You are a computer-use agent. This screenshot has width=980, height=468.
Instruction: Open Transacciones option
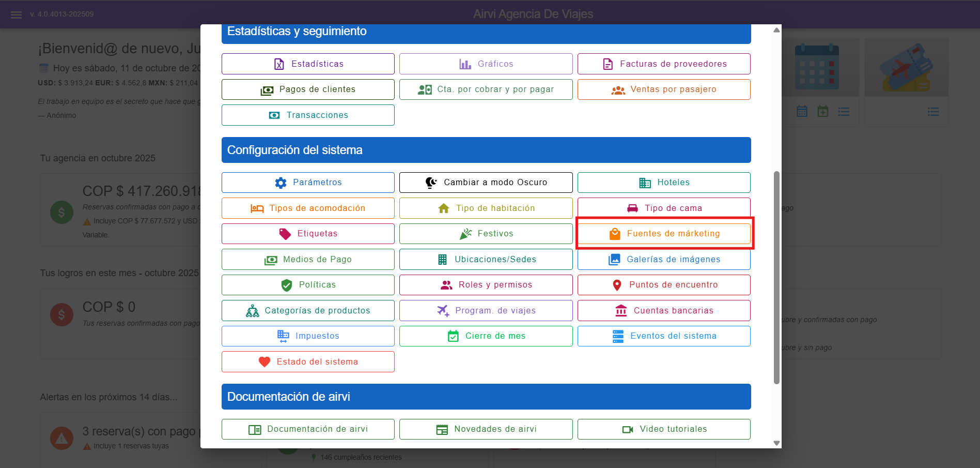(308, 115)
